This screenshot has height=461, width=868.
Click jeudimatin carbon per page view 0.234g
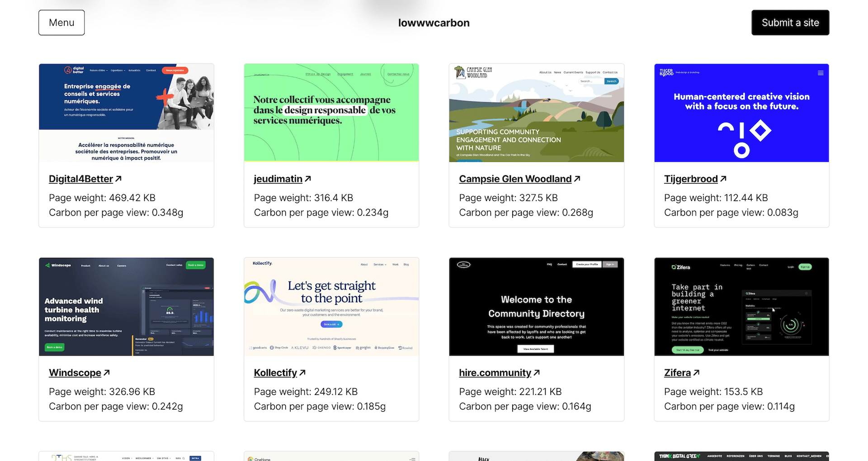(x=321, y=213)
